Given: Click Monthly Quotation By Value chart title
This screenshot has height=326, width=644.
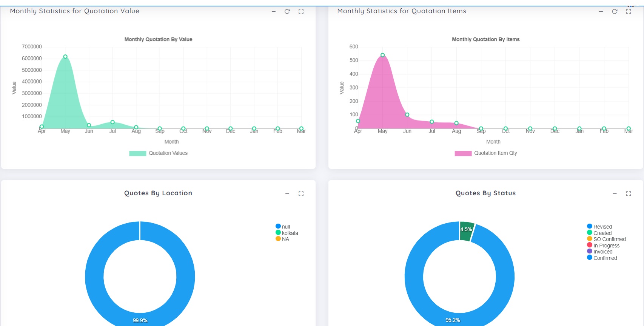Looking at the screenshot, I should coord(158,39).
